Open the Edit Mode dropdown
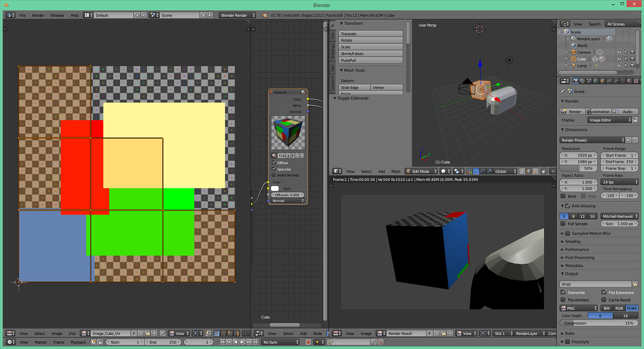Viewport: 644px width, 349px height. (421, 171)
